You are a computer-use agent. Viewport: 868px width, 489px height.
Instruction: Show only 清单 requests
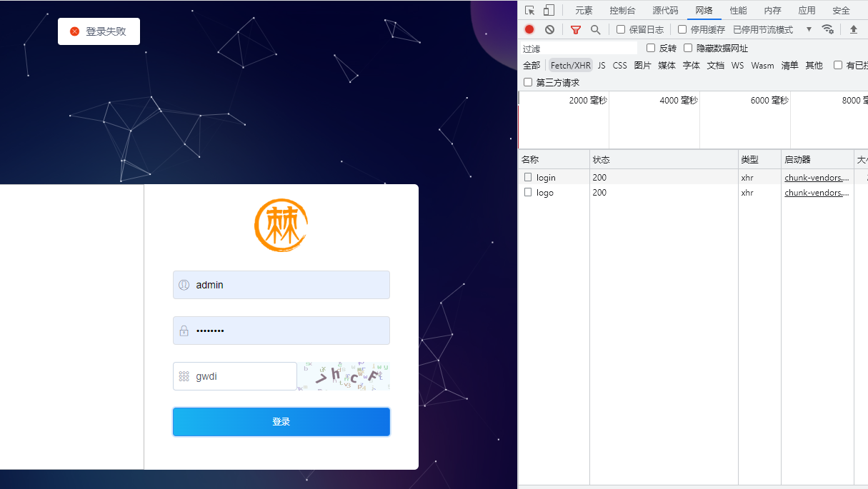[x=789, y=65]
